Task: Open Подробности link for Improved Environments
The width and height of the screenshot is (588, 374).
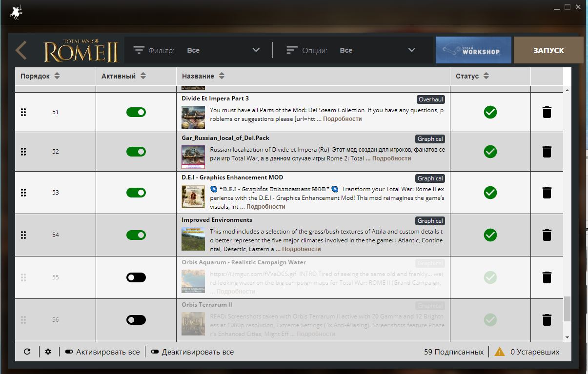Action: 301,249
